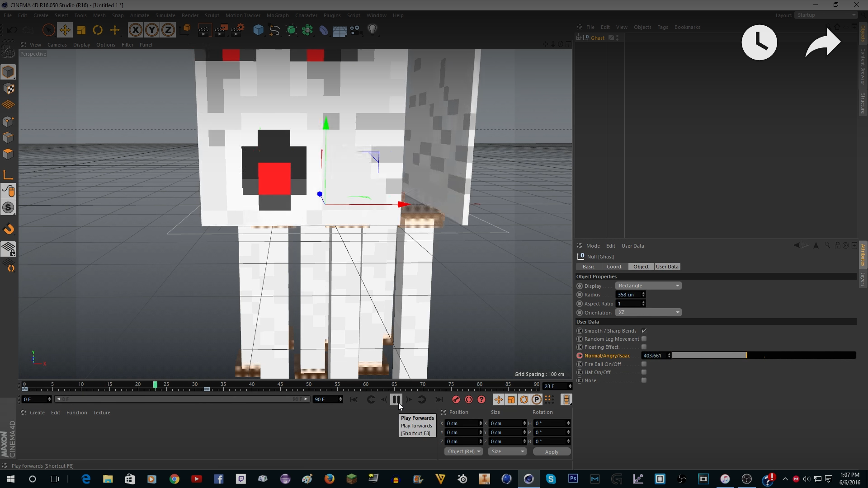868x488 pixels.
Task: Open the Display dropdown set to Rectangle
Action: pyautogui.click(x=648, y=286)
